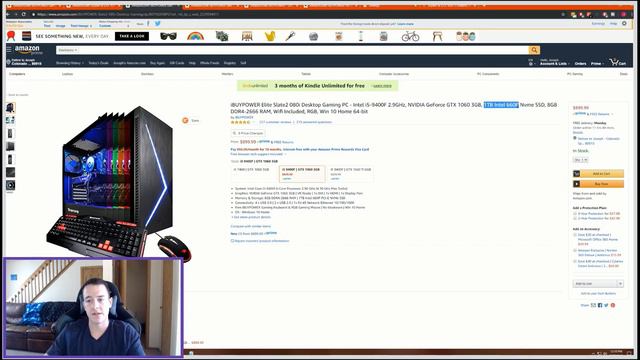The image size is (640, 360).
Task: Open the iBUYPOWER brand link
Action: point(244,117)
